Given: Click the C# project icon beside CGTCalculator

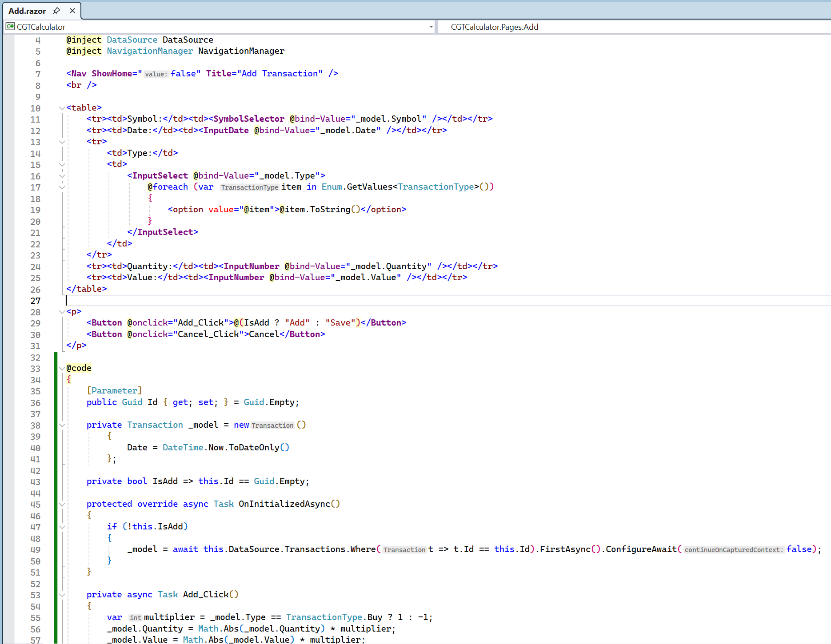Looking at the screenshot, I should (10, 27).
